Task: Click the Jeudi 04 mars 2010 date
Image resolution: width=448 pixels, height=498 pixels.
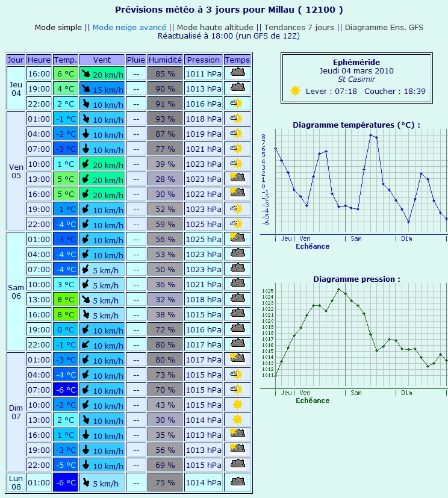Action: [356, 70]
